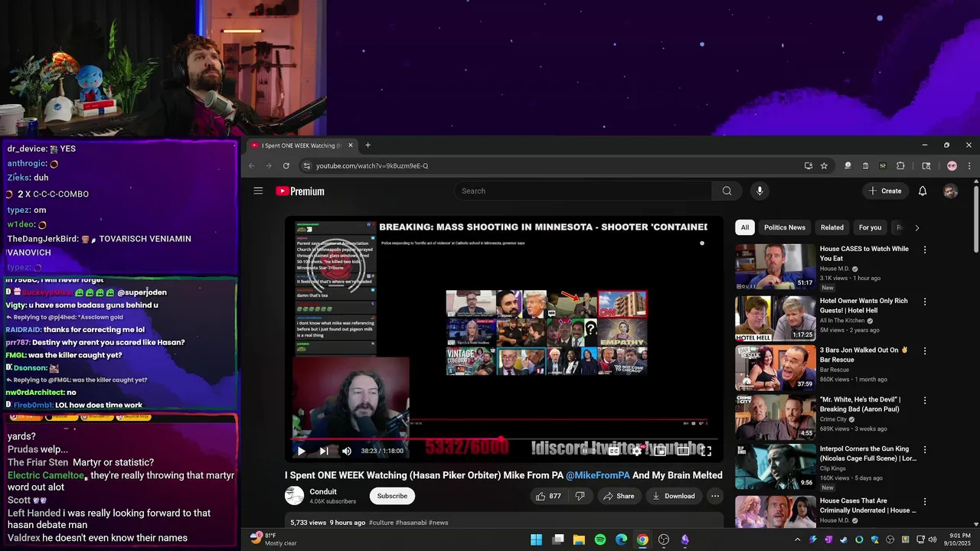Open the weather widget showing 81°F
980x551 pixels.
274,539
